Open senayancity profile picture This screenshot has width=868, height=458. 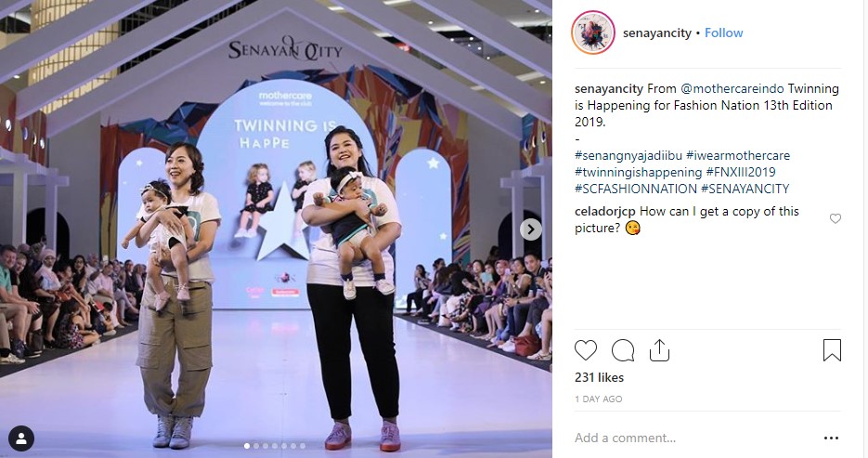593,33
